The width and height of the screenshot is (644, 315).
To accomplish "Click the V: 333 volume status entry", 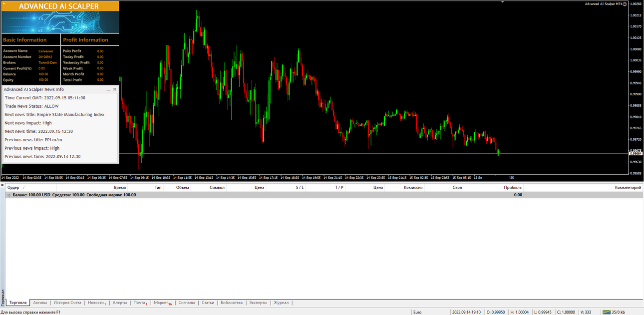I will (x=586, y=312).
